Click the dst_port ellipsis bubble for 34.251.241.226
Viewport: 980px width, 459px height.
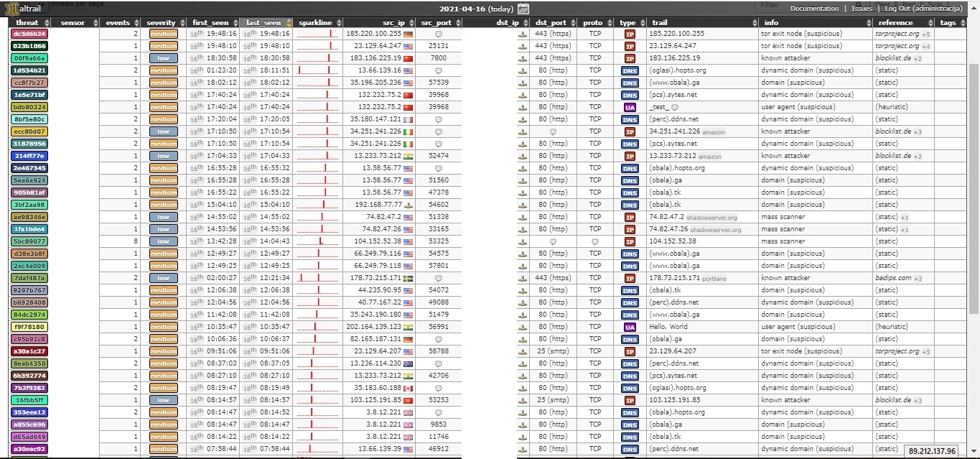coord(553,131)
